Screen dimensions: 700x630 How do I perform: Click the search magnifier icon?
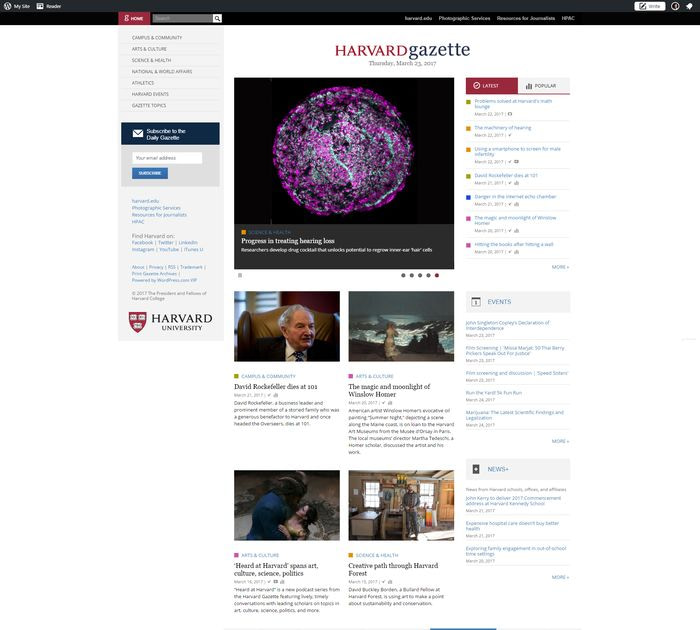217,18
